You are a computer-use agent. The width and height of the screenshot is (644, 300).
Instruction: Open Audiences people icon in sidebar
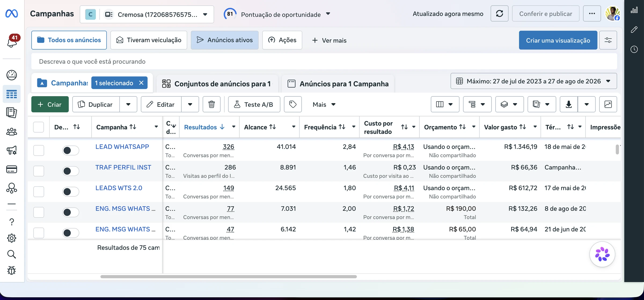coord(12,132)
